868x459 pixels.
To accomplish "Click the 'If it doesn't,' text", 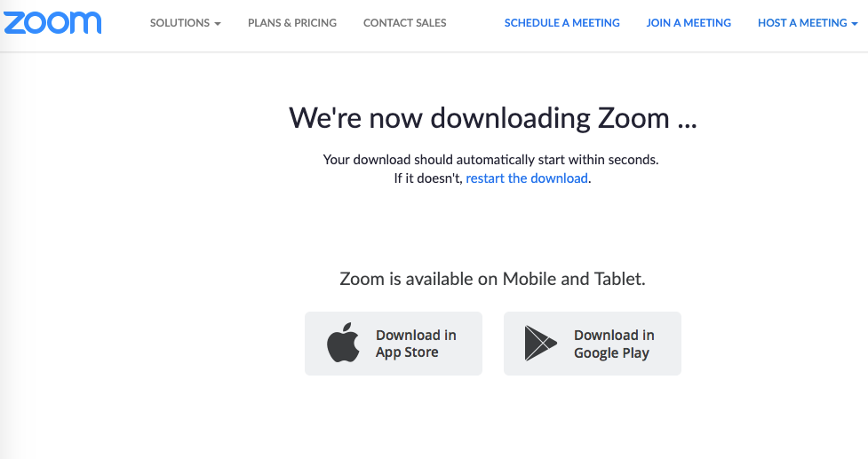I will point(428,178).
